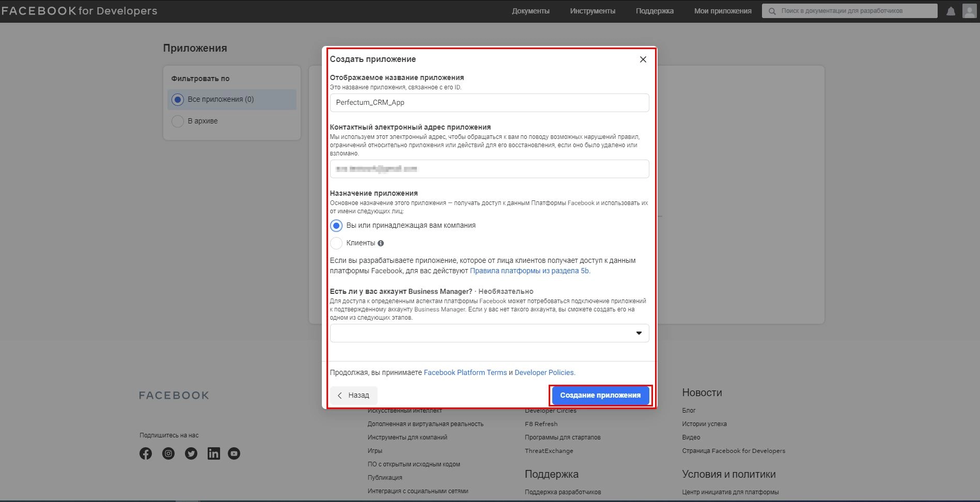Click the Создание приложения button
This screenshot has height=502, width=980.
pyautogui.click(x=600, y=396)
